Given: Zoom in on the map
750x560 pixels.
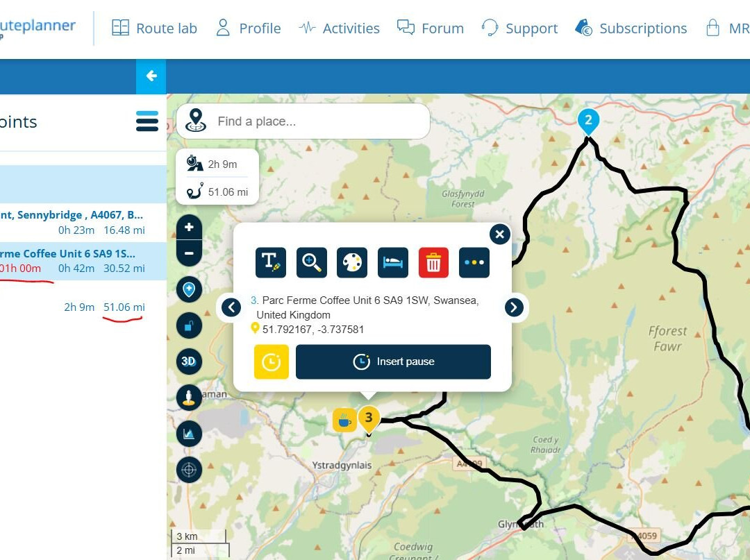Looking at the screenshot, I should pyautogui.click(x=189, y=228).
